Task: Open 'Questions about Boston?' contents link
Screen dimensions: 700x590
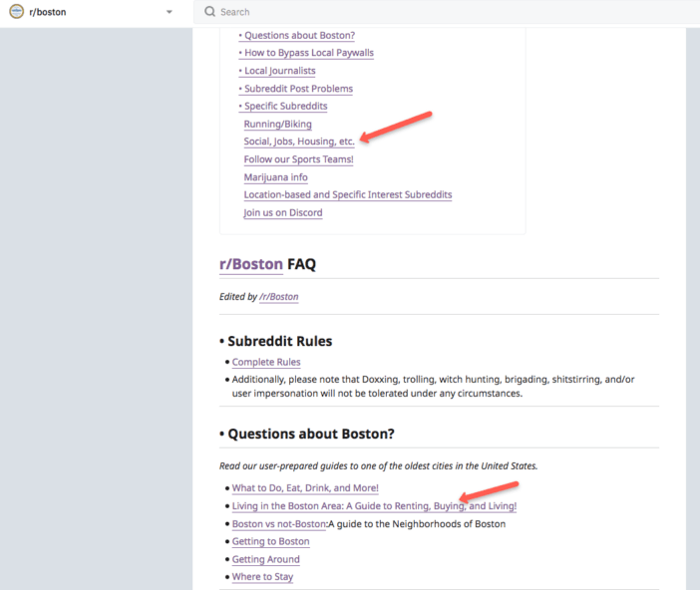Action: pos(297,35)
